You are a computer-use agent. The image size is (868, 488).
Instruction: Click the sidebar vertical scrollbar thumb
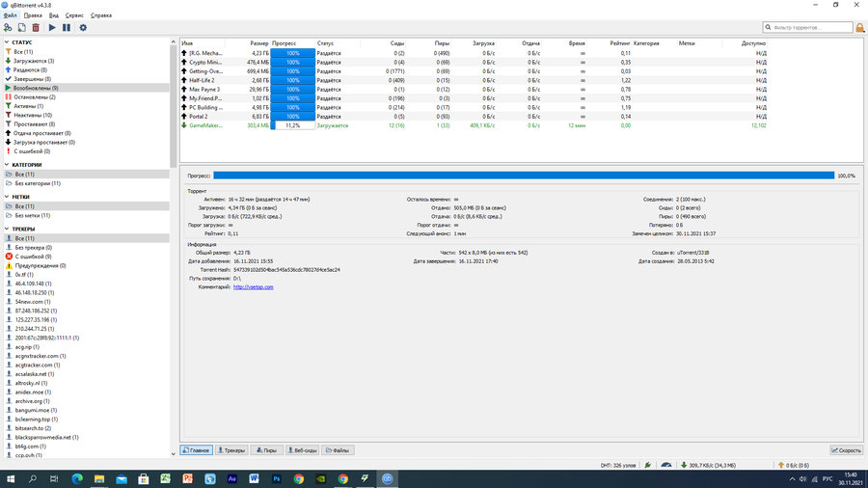click(x=173, y=105)
